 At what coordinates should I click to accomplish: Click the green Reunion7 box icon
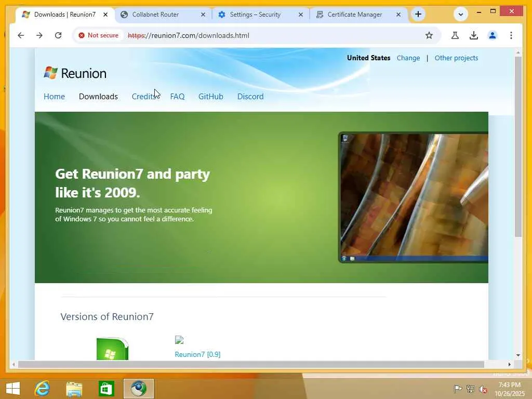pos(112,349)
